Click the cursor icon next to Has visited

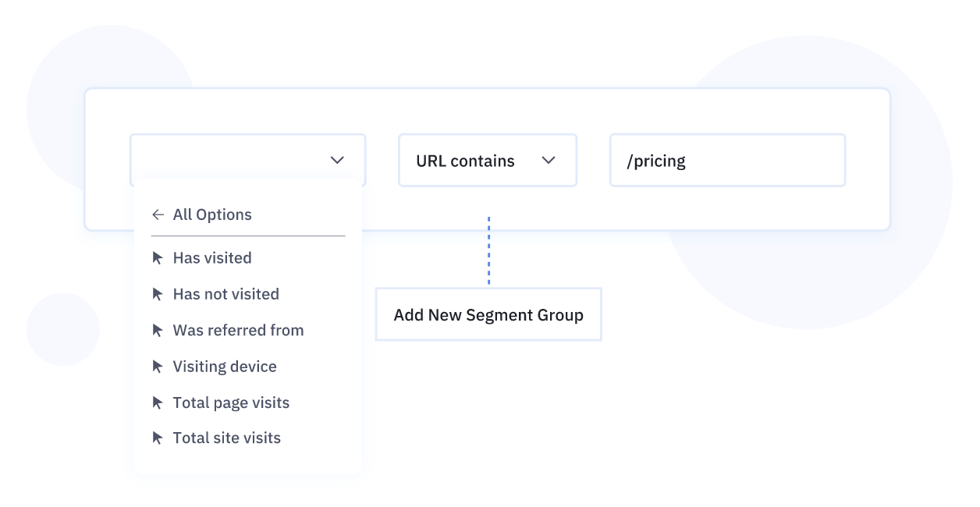[x=158, y=258]
